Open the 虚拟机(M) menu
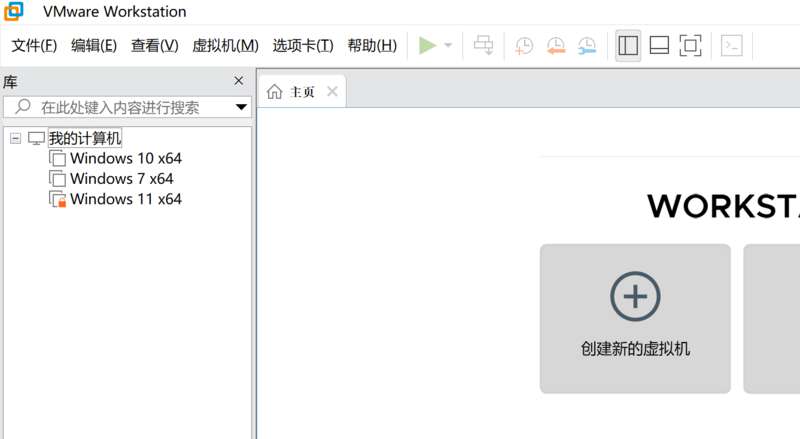The height and width of the screenshot is (439, 800). click(x=226, y=45)
